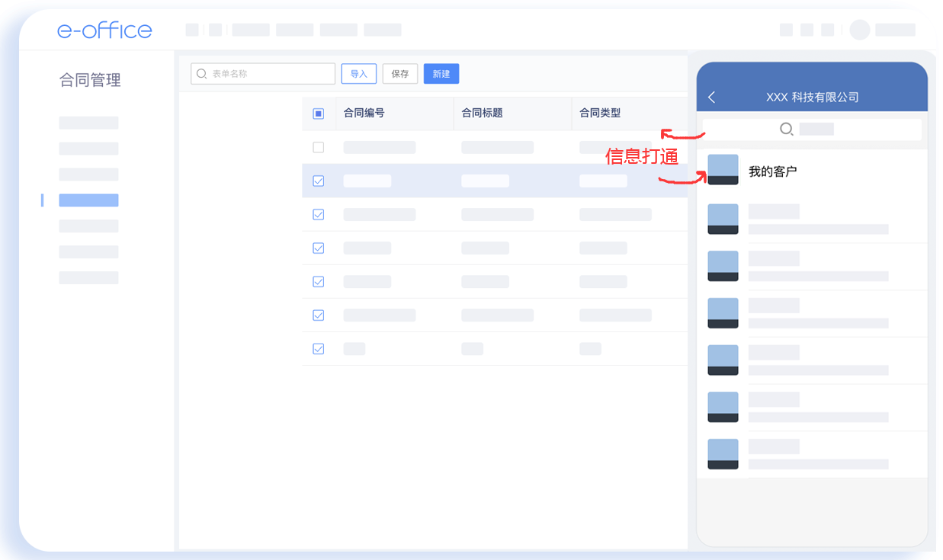Screen dimensions: 943x560
Task: Click the thumbnail icon beside 我的客户
Action: click(x=723, y=170)
